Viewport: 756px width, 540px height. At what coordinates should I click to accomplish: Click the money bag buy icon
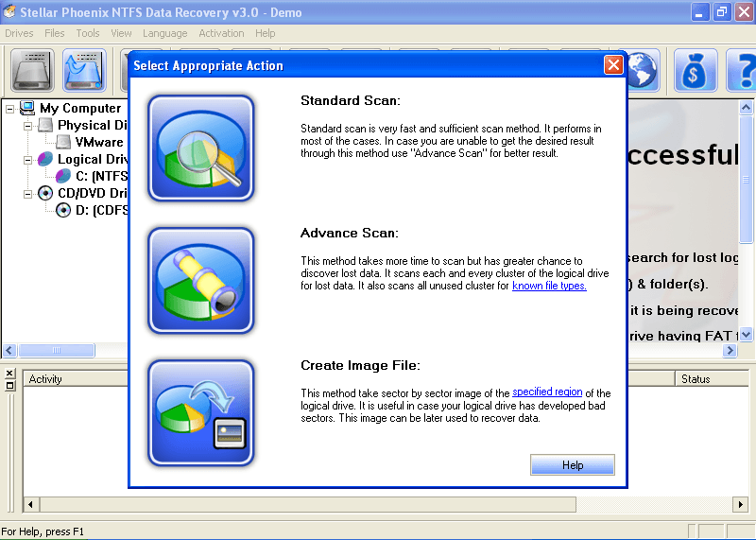695,71
